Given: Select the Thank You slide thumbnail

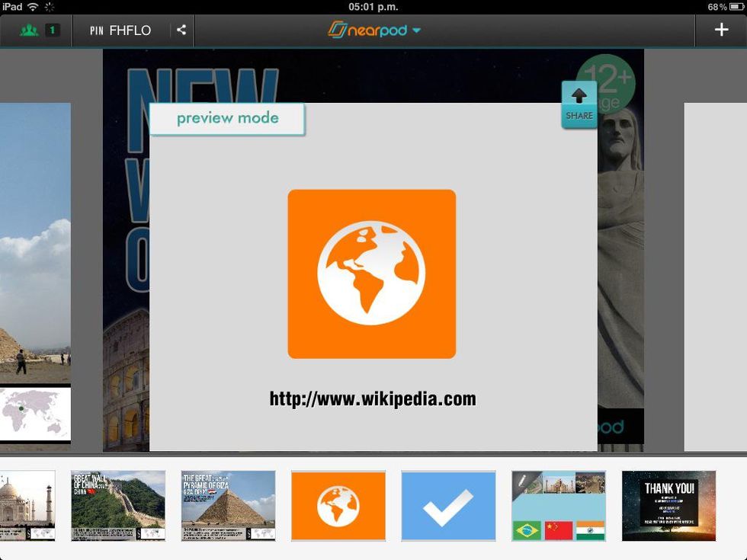Looking at the screenshot, I should click(669, 506).
